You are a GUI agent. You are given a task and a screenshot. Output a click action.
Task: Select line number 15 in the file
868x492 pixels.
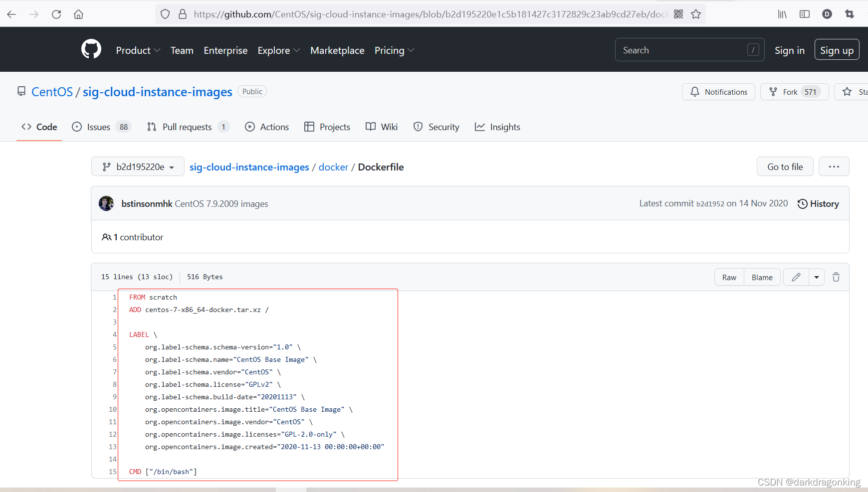click(113, 472)
